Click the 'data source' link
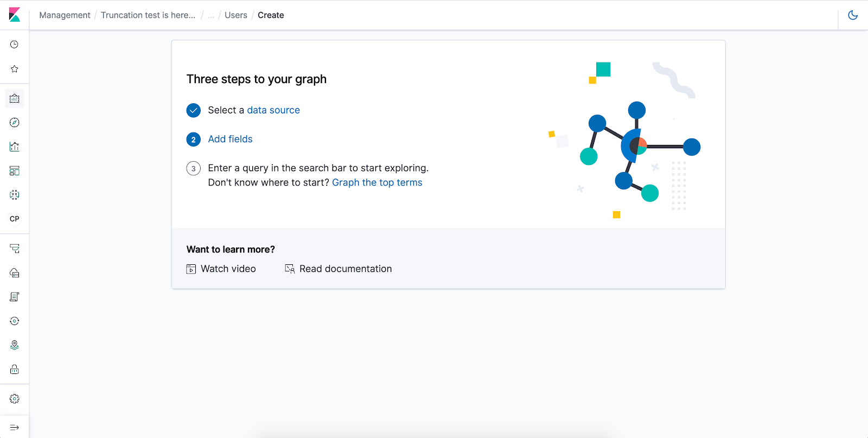 point(273,110)
